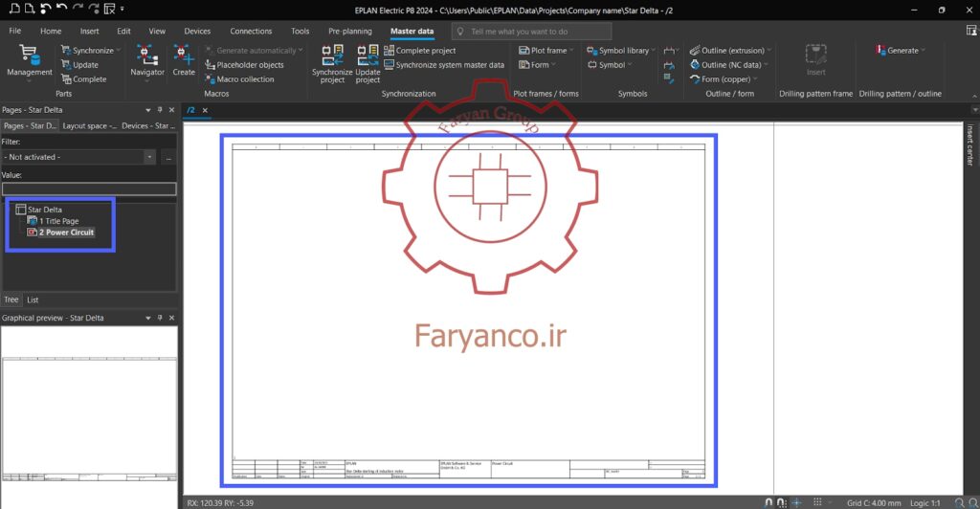Select the /2 document tab
Image resolution: width=980 pixels, height=509 pixels.
(x=191, y=111)
